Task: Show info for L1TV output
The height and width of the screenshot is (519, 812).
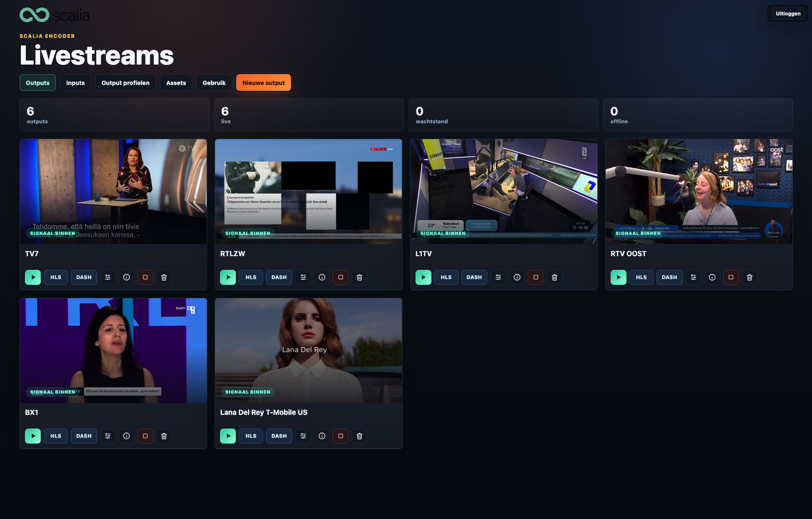Action: pos(517,277)
